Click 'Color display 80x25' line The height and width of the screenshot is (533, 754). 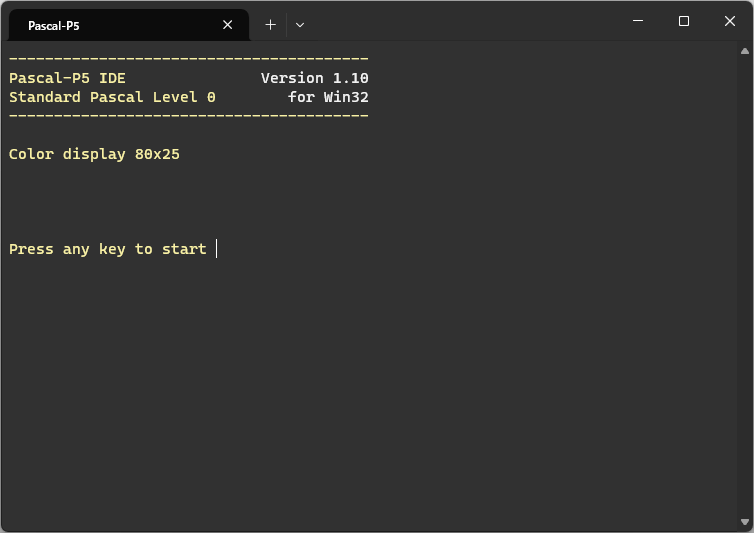pyautogui.click(x=94, y=154)
